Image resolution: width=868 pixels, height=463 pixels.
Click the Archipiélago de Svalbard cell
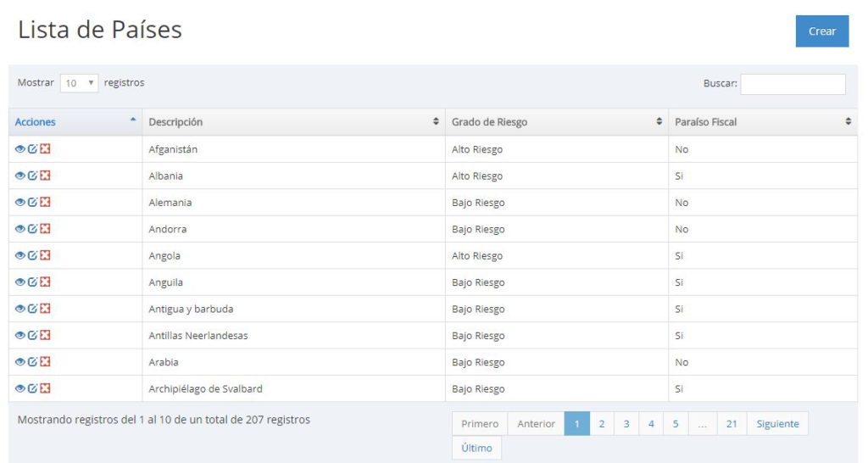293,388
